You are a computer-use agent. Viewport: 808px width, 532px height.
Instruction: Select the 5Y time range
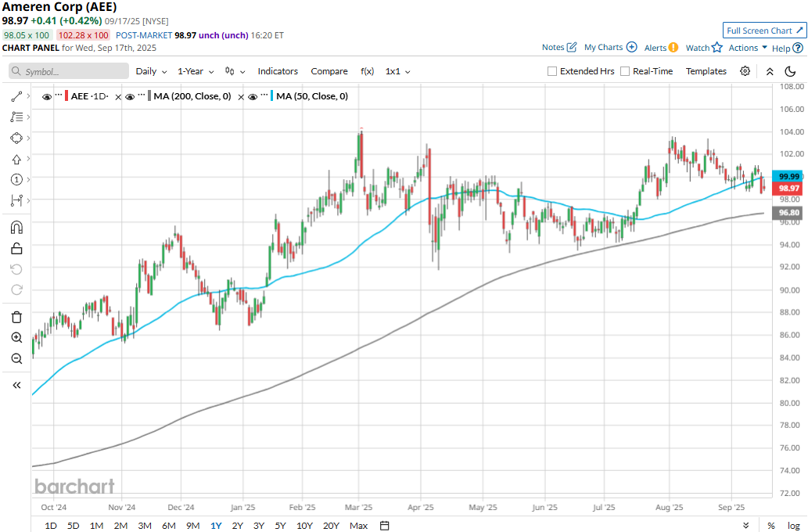280,525
